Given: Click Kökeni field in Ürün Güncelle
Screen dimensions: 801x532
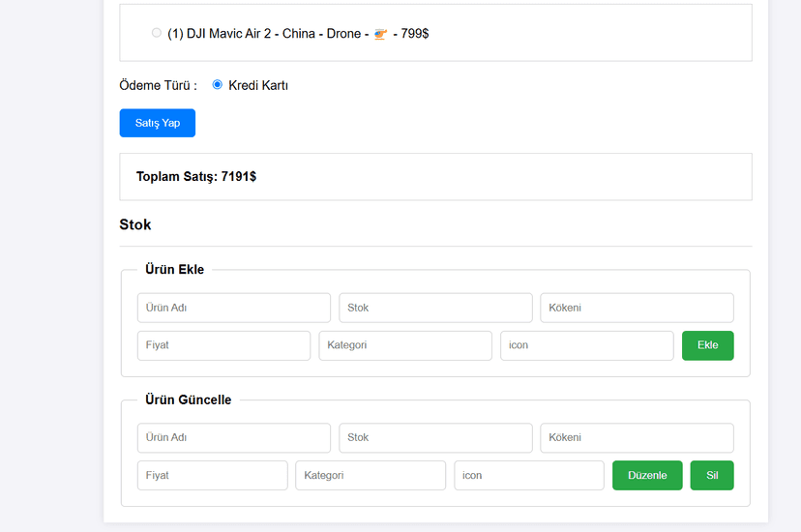Looking at the screenshot, I should (x=637, y=437).
